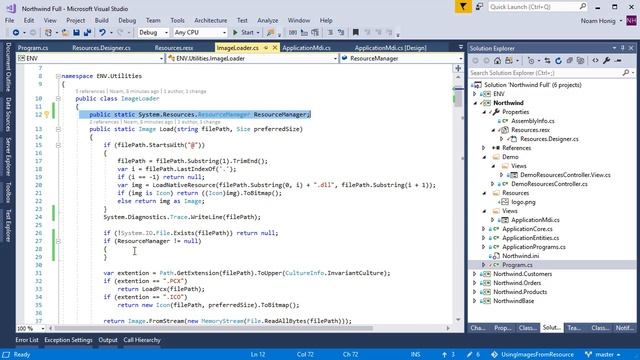Click the unpublished commits arrow in status bar
This screenshot has width=640, height=360.
click(x=448, y=354)
